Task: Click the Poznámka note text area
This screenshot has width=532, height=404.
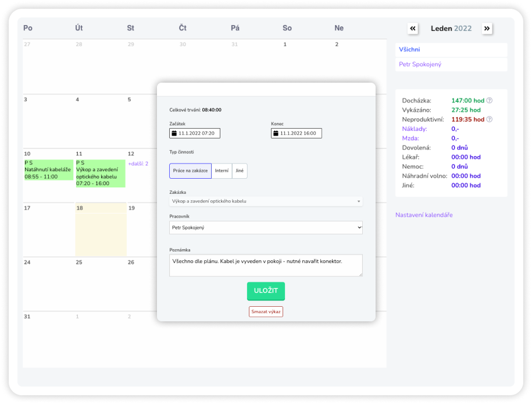Action: click(266, 265)
